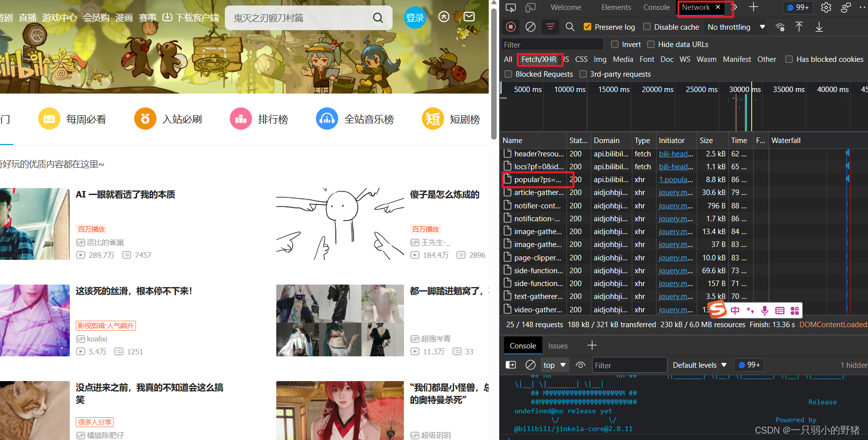
Task: Select the CSS filter type
Action: pos(581,59)
